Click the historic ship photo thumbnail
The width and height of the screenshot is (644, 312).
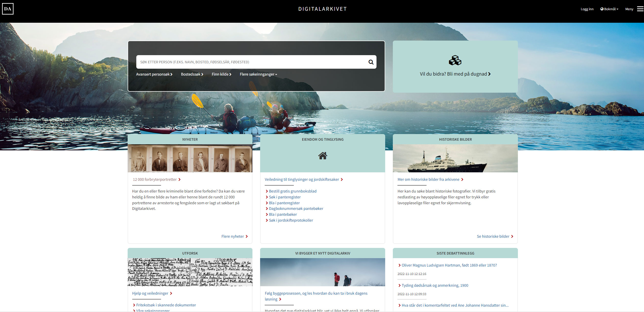pyautogui.click(x=455, y=158)
